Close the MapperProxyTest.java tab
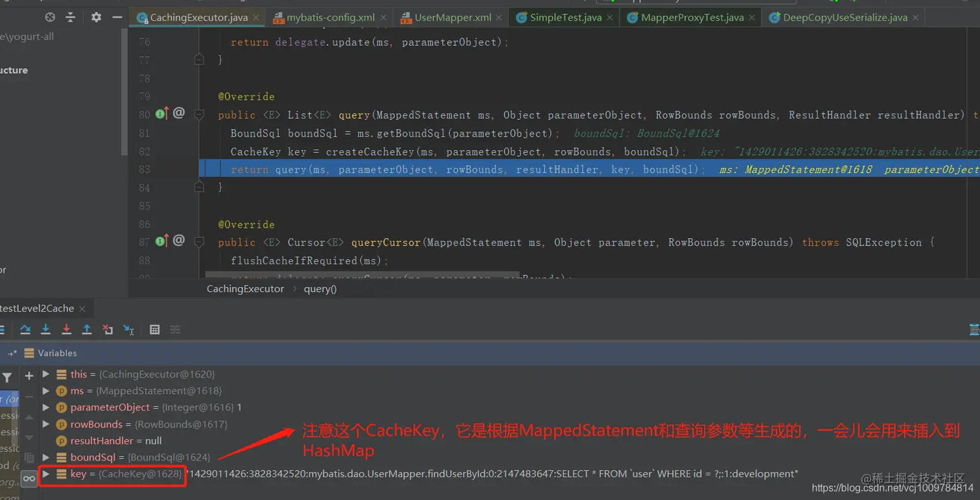The image size is (980, 500). click(x=752, y=18)
